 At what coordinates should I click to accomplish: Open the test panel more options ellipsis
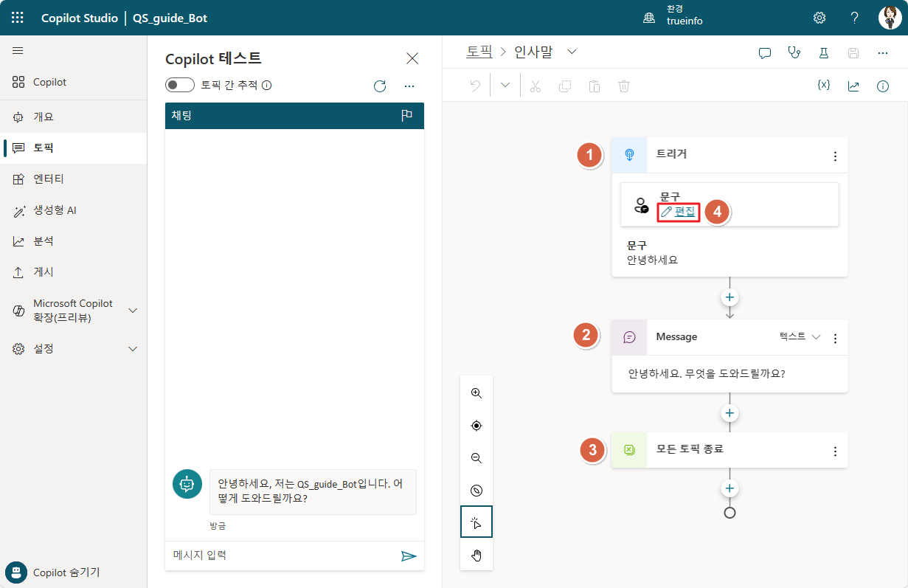click(409, 86)
